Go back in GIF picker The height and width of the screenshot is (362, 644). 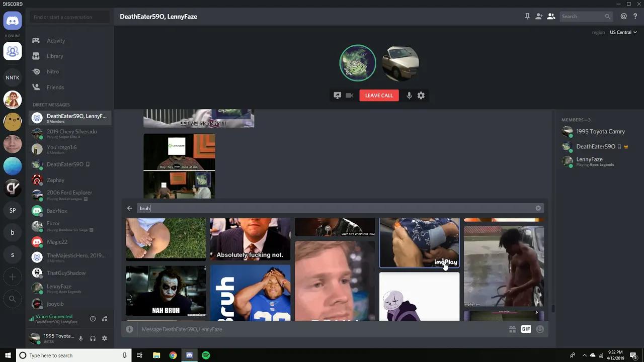coord(129,208)
